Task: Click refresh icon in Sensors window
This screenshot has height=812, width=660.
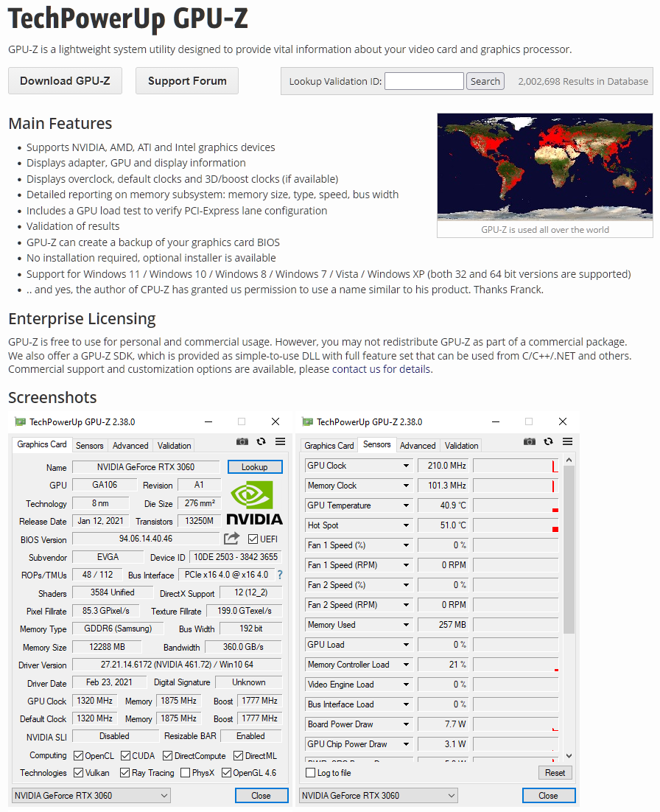Action: pyautogui.click(x=549, y=441)
